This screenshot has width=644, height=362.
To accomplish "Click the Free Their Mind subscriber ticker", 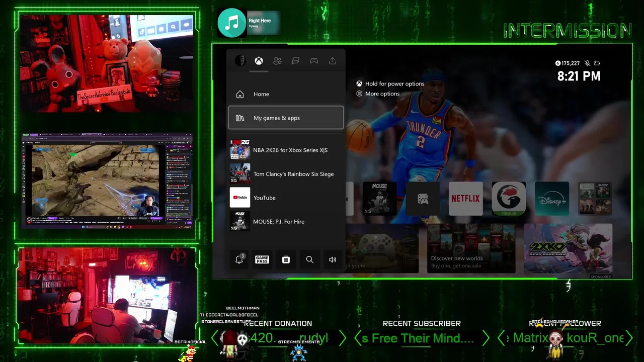I will pyautogui.click(x=418, y=338).
